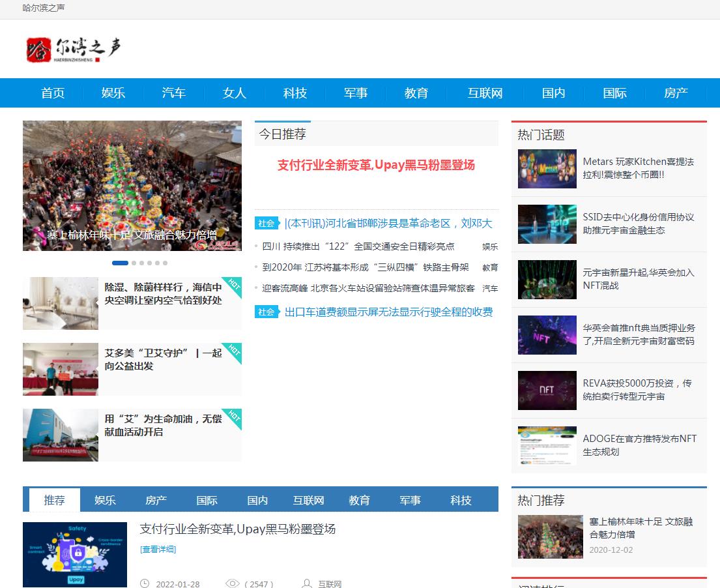Click 娱乐 category label beside 四川 article
Viewport: 720px width, 588px height.
pyautogui.click(x=490, y=246)
